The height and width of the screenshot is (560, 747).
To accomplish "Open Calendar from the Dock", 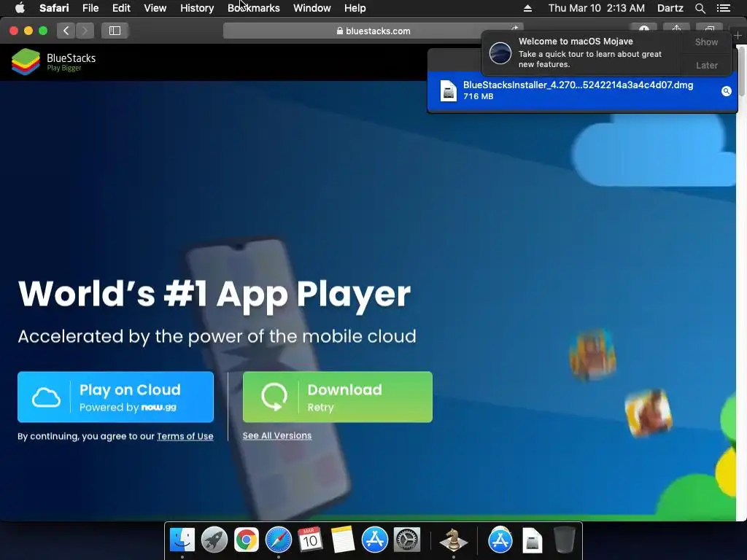I will click(310, 540).
